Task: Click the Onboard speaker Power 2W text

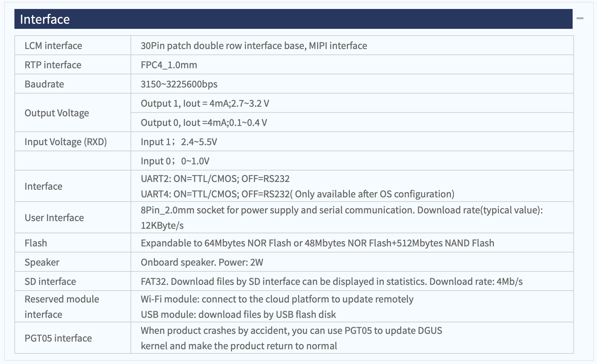Action: click(x=202, y=262)
